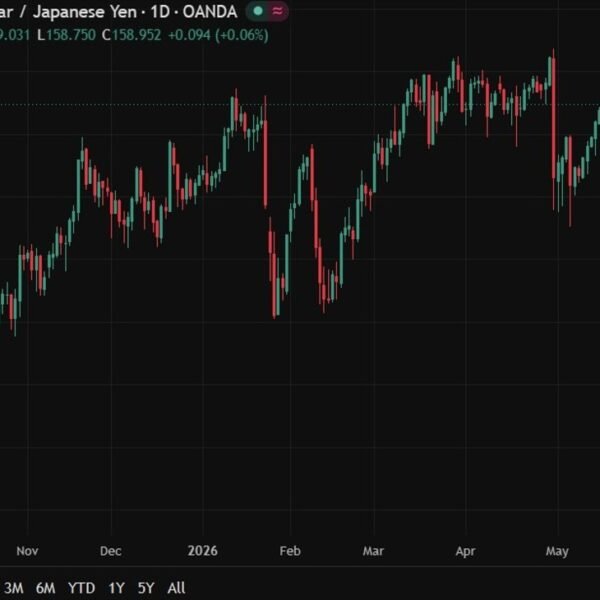This screenshot has width=600, height=600.
Task: Click the Dec label on time axis
Action: 111,551
